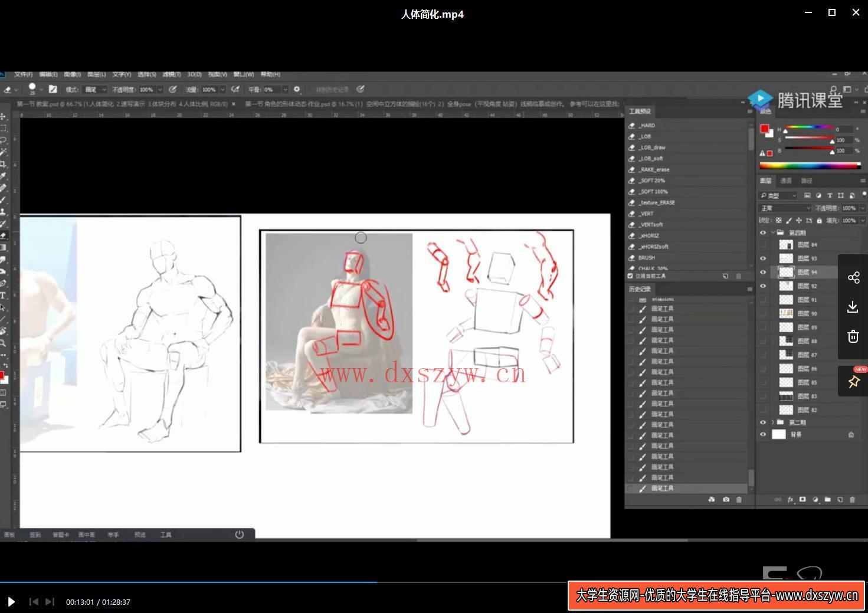The width and height of the screenshot is (868, 613).
Task: Add layer mask icon
Action: [803, 500]
